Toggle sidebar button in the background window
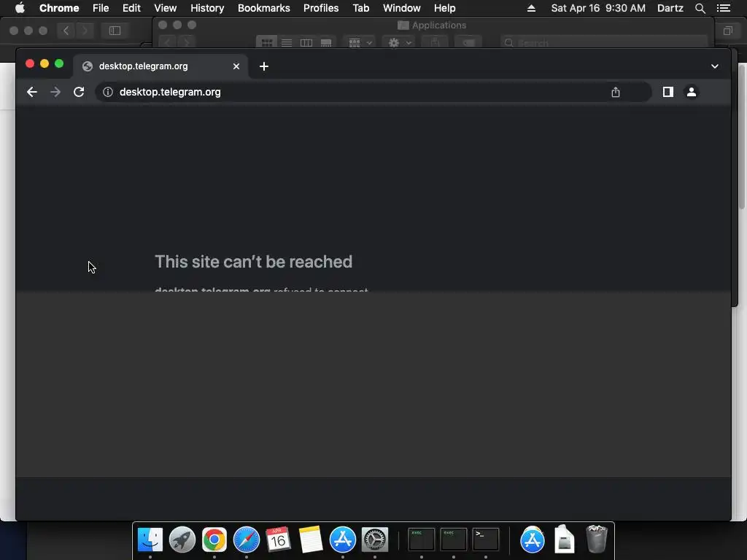The height and width of the screenshot is (560, 747). pos(115,31)
